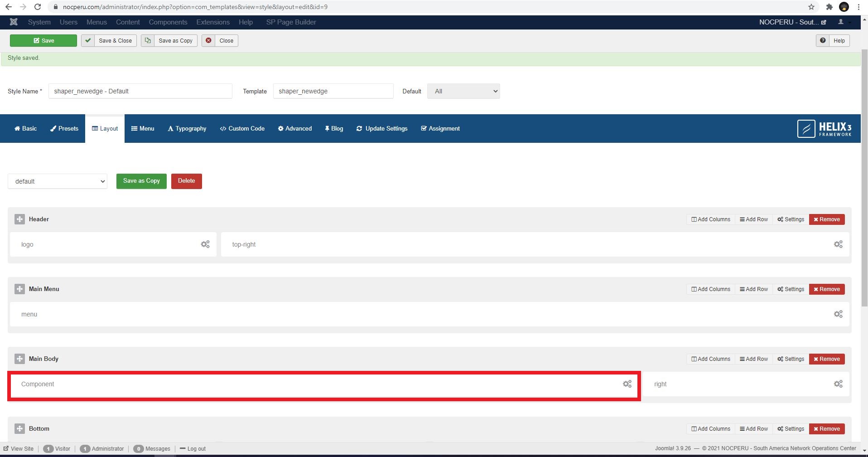Switch to the Advanced tab
Viewport: 868px width, 457px height.
click(295, 129)
